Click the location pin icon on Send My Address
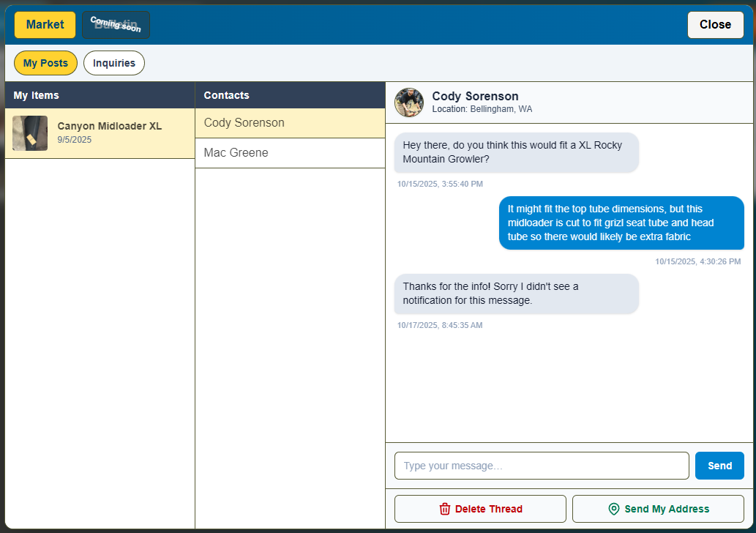Screen dimensions: 756x533 click(613, 509)
